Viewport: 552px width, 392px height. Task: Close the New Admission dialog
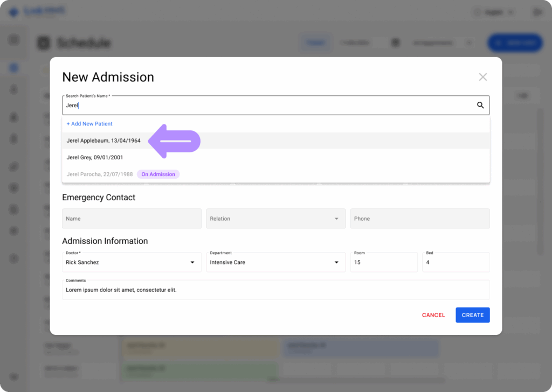[482, 77]
